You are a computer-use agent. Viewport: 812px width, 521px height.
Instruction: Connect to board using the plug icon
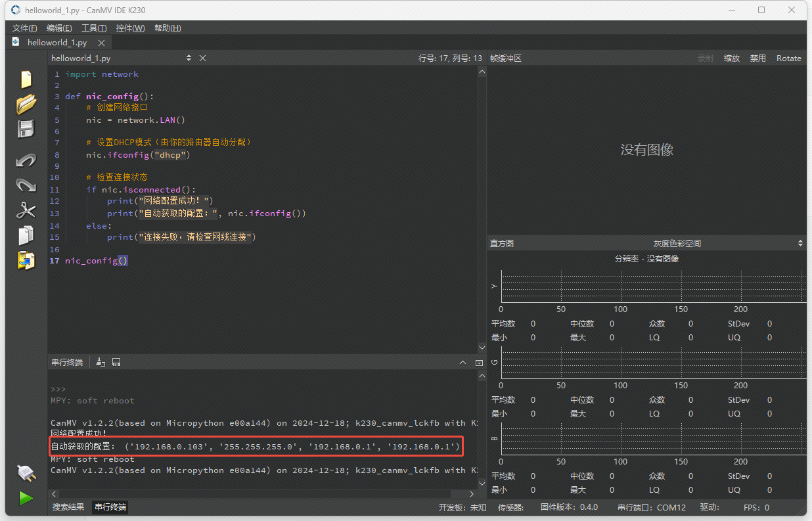click(26, 473)
